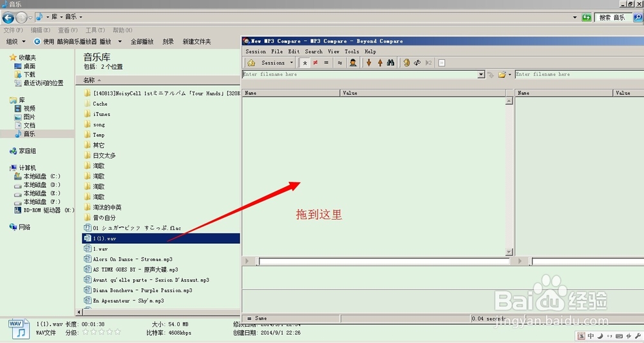Screen dimensions: 644x343
Task: Toggle the Show Same equals filter
Action: [326, 63]
